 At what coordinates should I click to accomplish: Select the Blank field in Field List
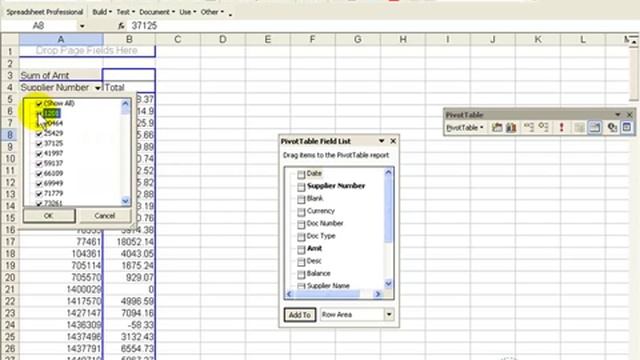(315, 198)
